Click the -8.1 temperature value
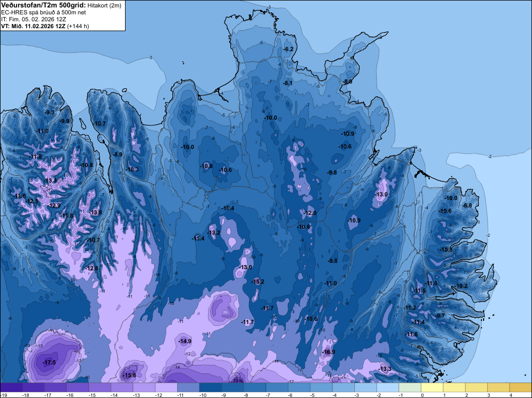The height and width of the screenshot is (398, 532). [x=288, y=83]
